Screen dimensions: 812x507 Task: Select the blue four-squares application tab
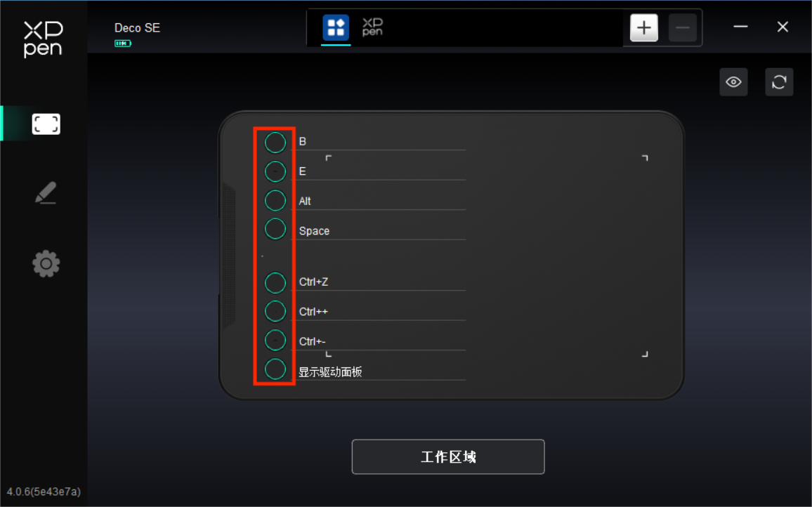tap(336, 27)
